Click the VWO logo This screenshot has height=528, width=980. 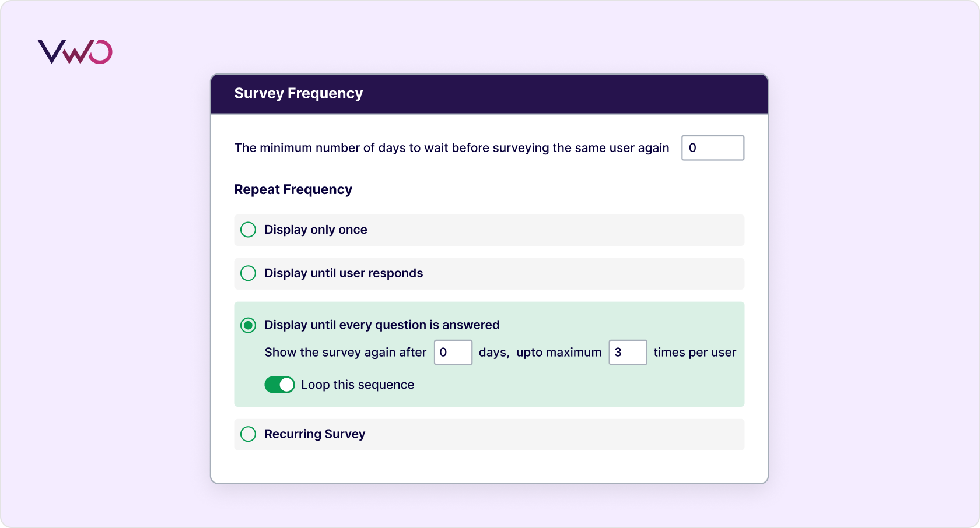[x=75, y=52]
